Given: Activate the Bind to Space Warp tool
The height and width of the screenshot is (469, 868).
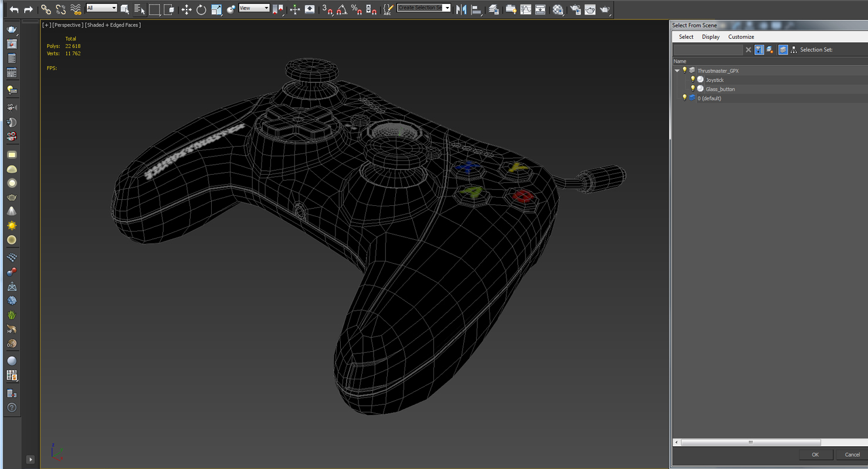Looking at the screenshot, I should (76, 9).
